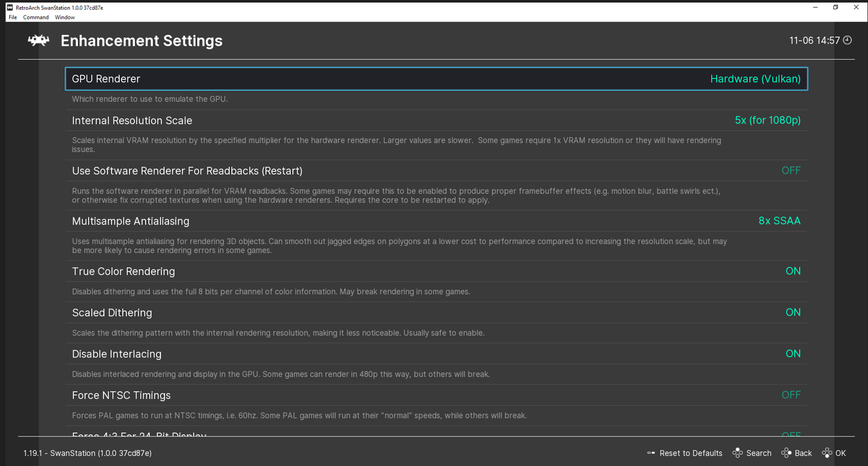Image resolution: width=868 pixels, height=466 pixels.
Task: Select the Internal Resolution Scale row label
Action: pos(132,121)
